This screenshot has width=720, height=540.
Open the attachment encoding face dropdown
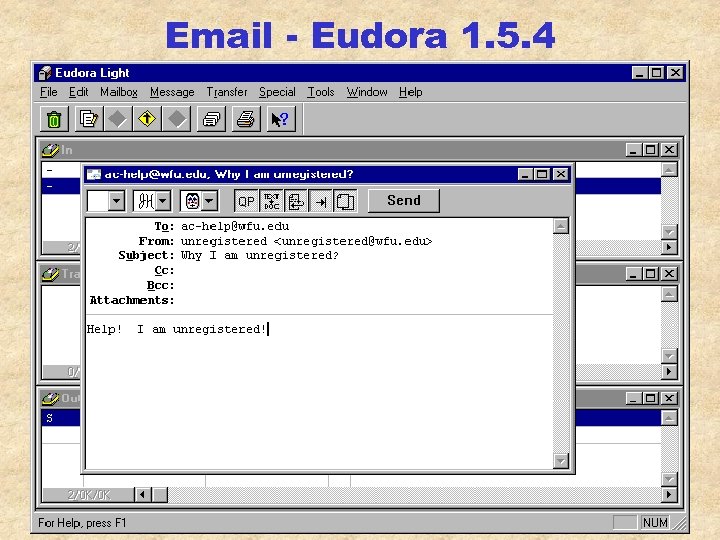pos(199,201)
